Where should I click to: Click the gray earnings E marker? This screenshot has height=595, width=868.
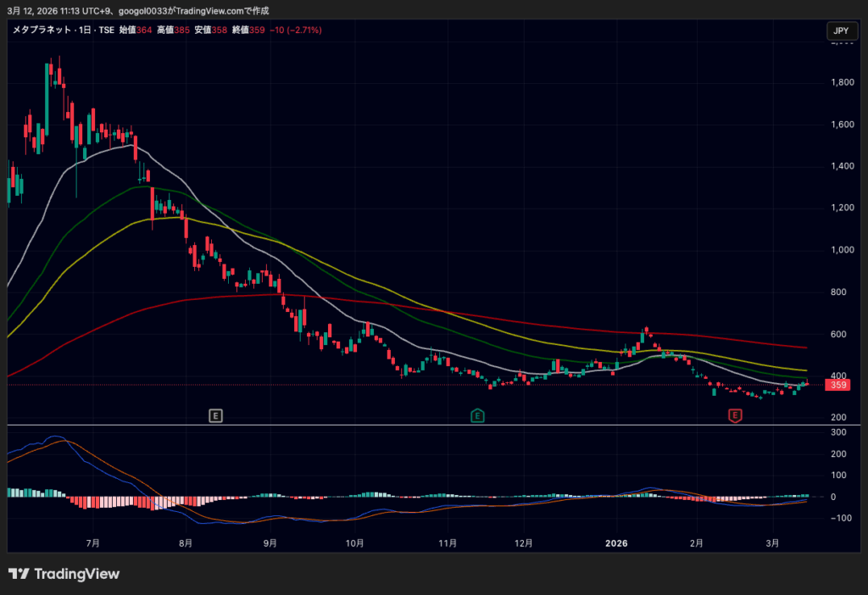coord(216,415)
